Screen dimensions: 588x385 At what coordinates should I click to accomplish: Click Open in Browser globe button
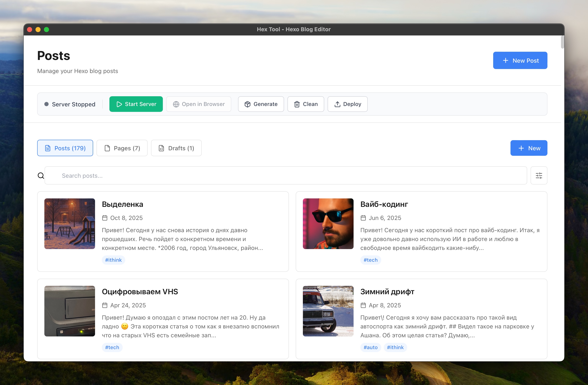point(198,104)
